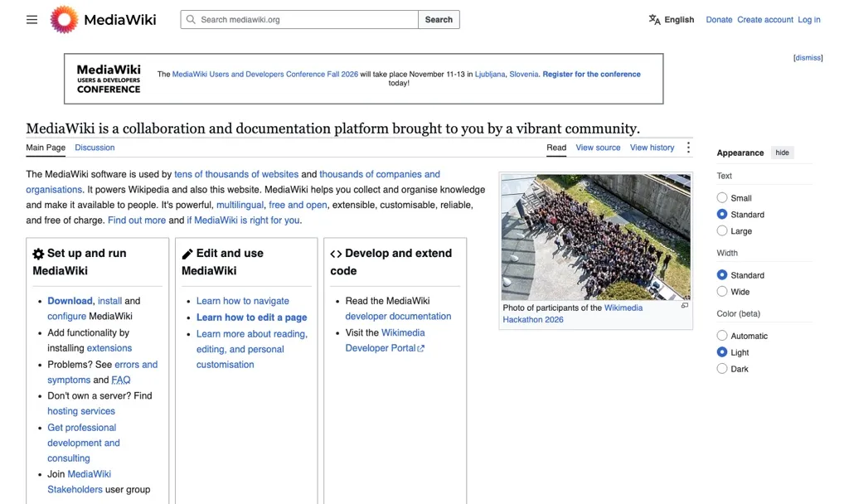Click the magnifier icon in search box
The width and height of the screenshot is (849, 504).
coord(191,20)
